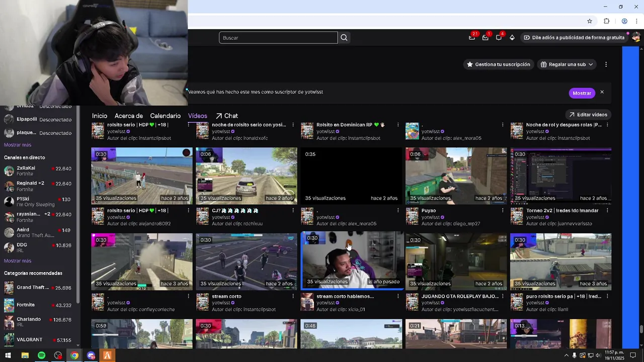Play the stream corto hablemos clip thumbnail
The height and width of the screenshot is (362, 644).
click(352, 261)
